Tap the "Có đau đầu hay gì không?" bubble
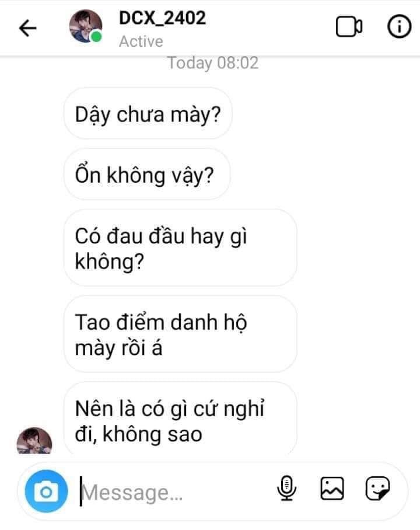The image size is (420, 530). pos(180,248)
